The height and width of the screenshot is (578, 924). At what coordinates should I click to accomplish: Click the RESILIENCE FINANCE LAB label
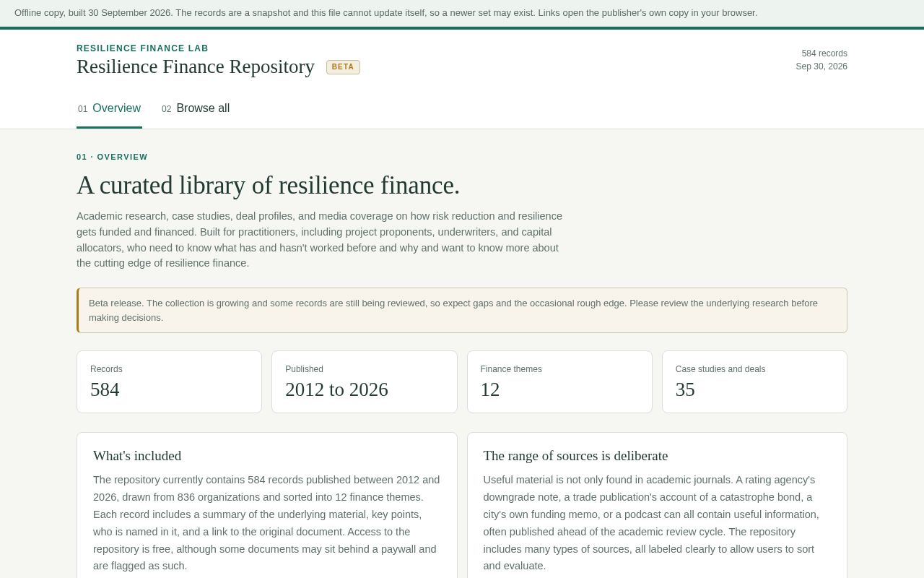(142, 48)
